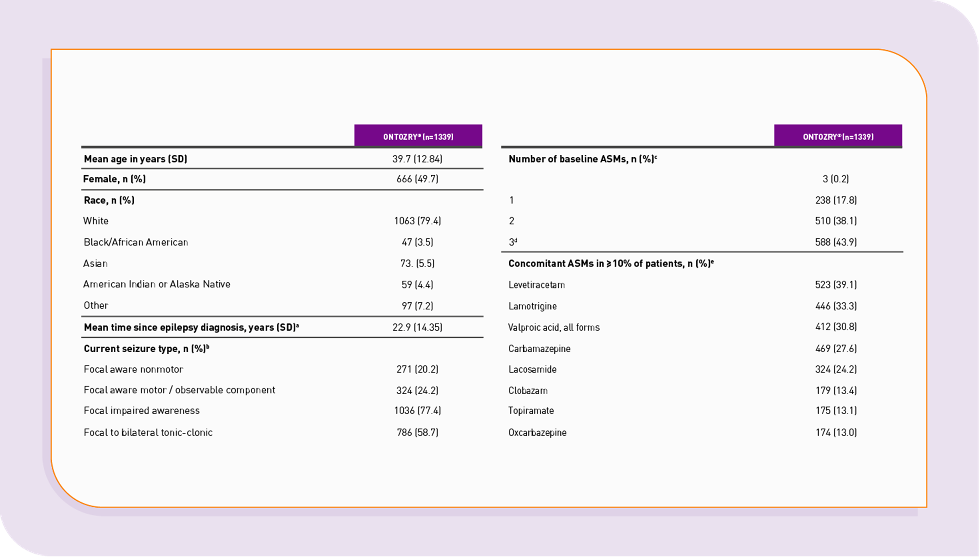Click the value 469 (27.6)
Screen dimensions: 980x557
coord(836,349)
